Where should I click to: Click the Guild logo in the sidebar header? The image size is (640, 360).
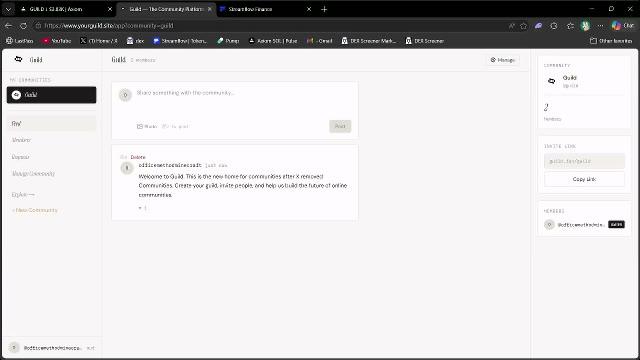[18, 60]
